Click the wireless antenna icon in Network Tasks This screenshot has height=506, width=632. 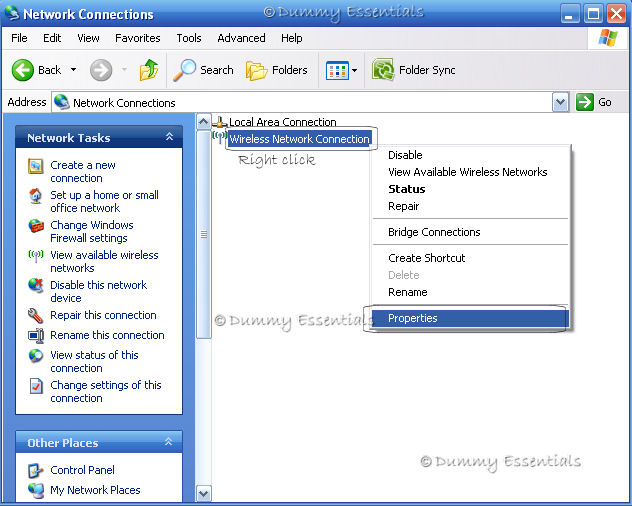tap(36, 256)
